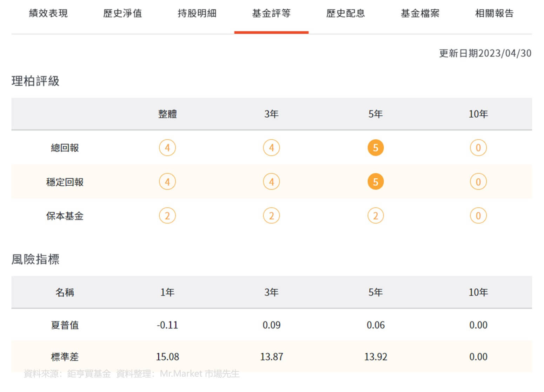This screenshot has height=392, width=544.
Task: Click the 更新日期2023/04/30 text
Action: tap(485, 53)
